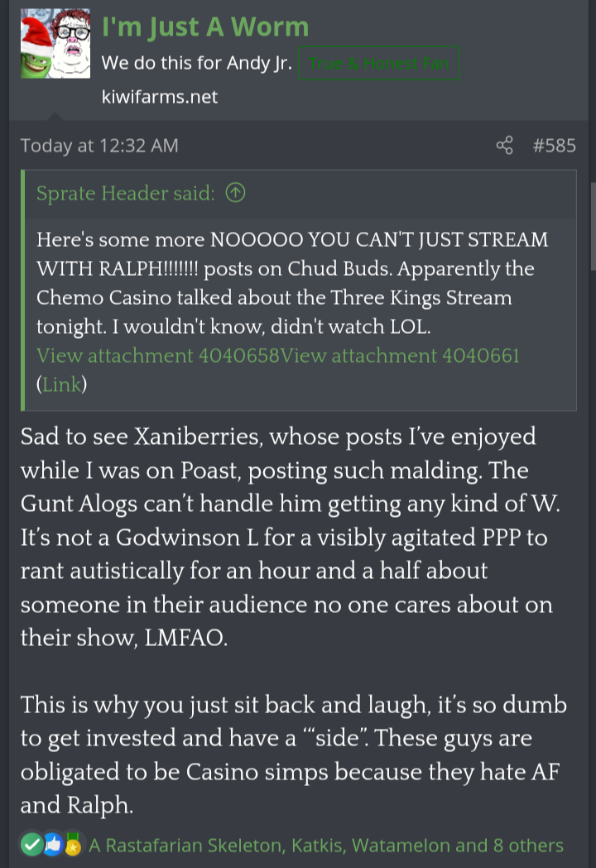Click the blue thumbs-up reaction icon

(x=53, y=844)
